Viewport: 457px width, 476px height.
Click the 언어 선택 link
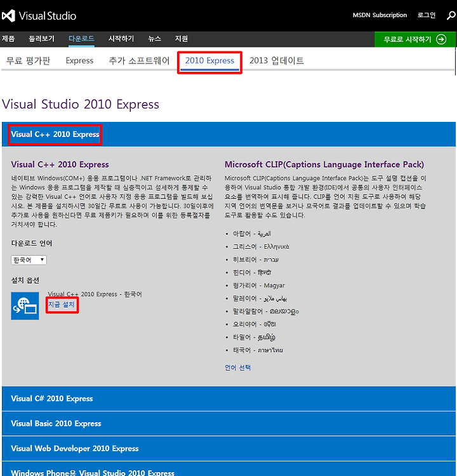point(237,367)
